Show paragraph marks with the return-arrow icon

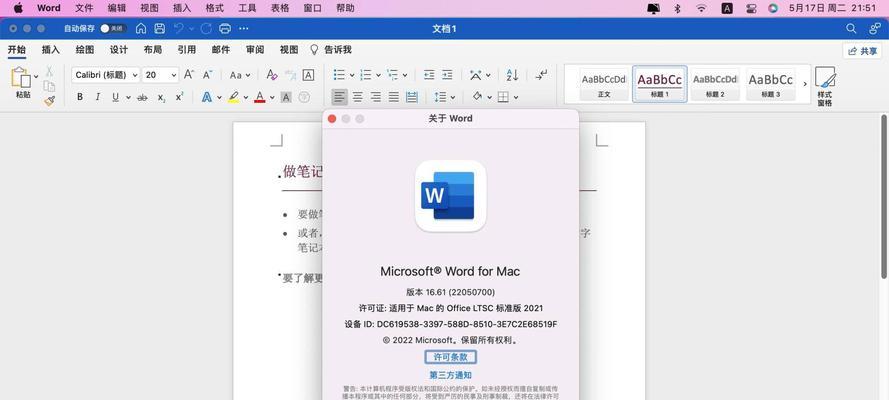541,75
